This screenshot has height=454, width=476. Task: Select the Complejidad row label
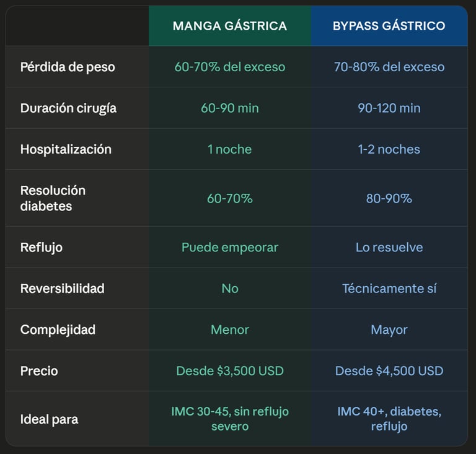click(58, 330)
